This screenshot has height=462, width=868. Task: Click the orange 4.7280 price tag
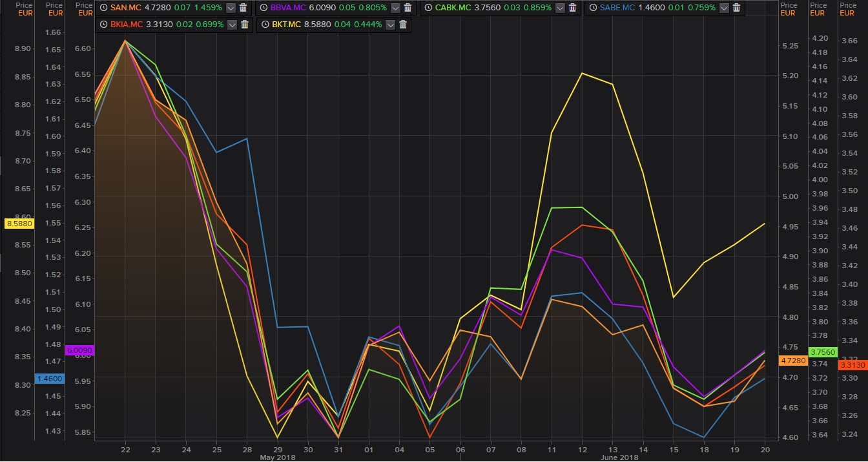point(793,361)
